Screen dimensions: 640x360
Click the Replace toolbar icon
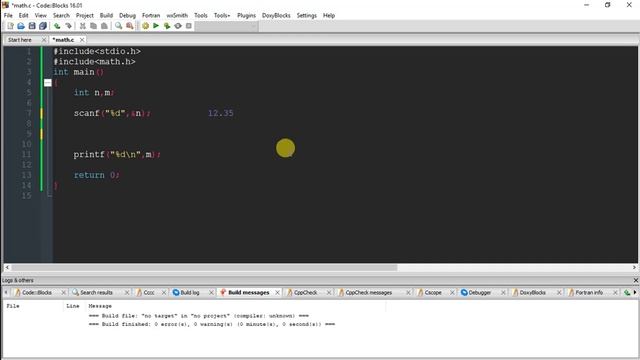(130, 26)
